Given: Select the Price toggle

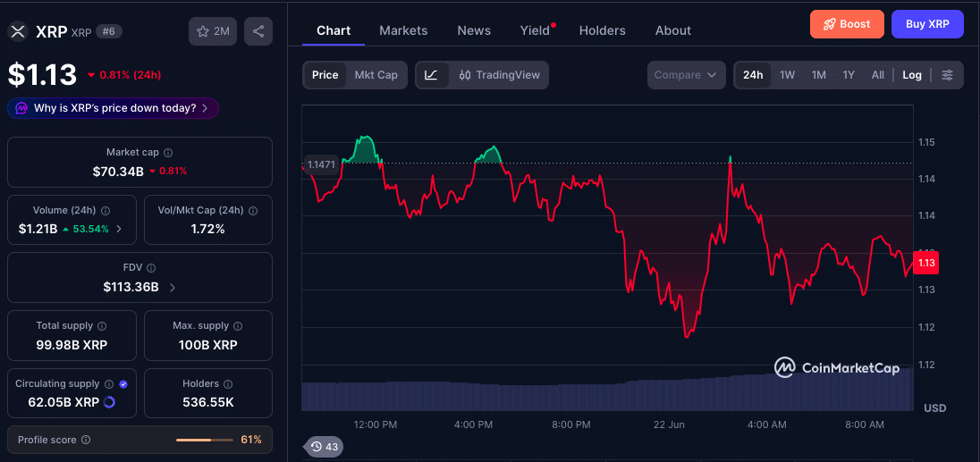Looking at the screenshot, I should pos(325,75).
